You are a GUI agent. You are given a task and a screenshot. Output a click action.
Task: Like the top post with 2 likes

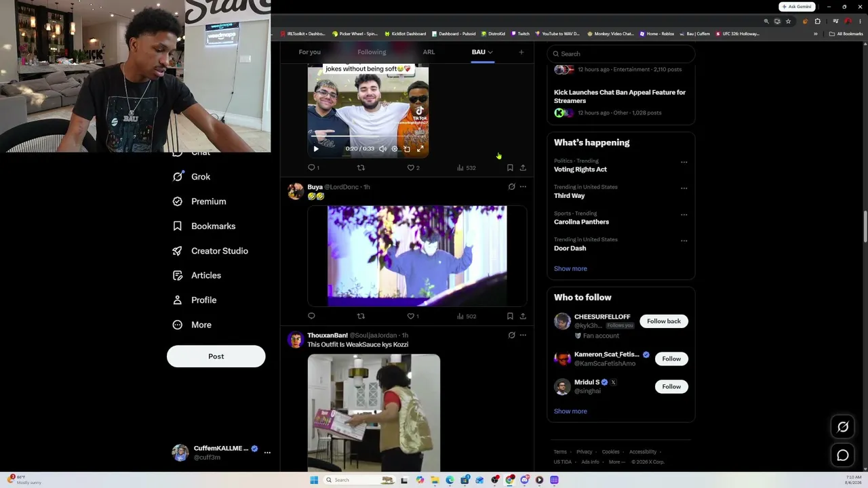coord(413,167)
